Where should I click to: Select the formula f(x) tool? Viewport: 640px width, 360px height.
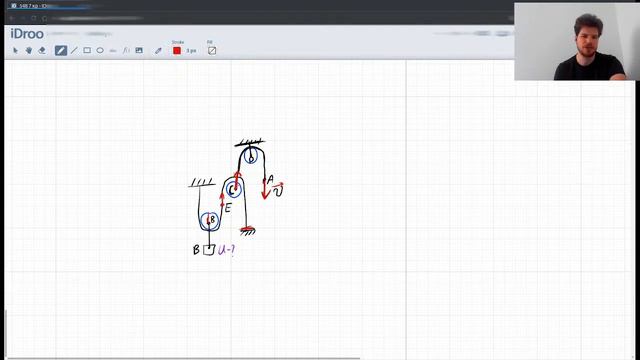point(126,51)
